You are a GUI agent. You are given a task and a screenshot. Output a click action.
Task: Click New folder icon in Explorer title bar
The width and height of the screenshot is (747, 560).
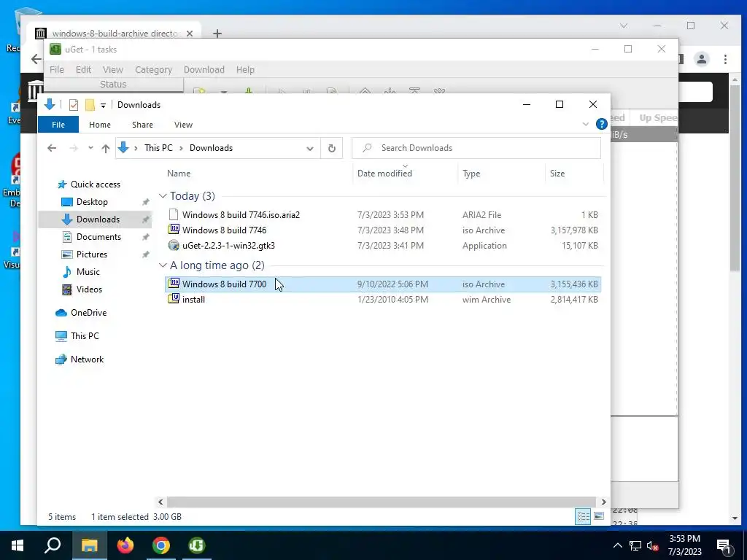point(90,105)
